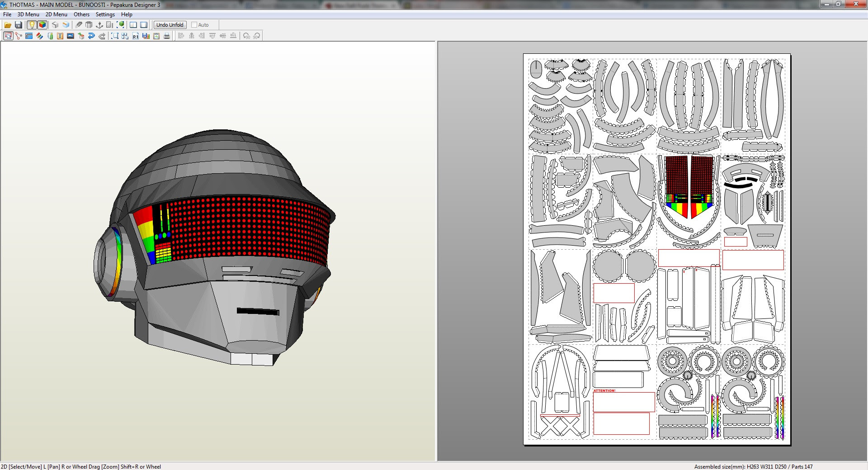Select the Join/Disjoin faces tool
This screenshot has width=868, height=470.
[19, 36]
